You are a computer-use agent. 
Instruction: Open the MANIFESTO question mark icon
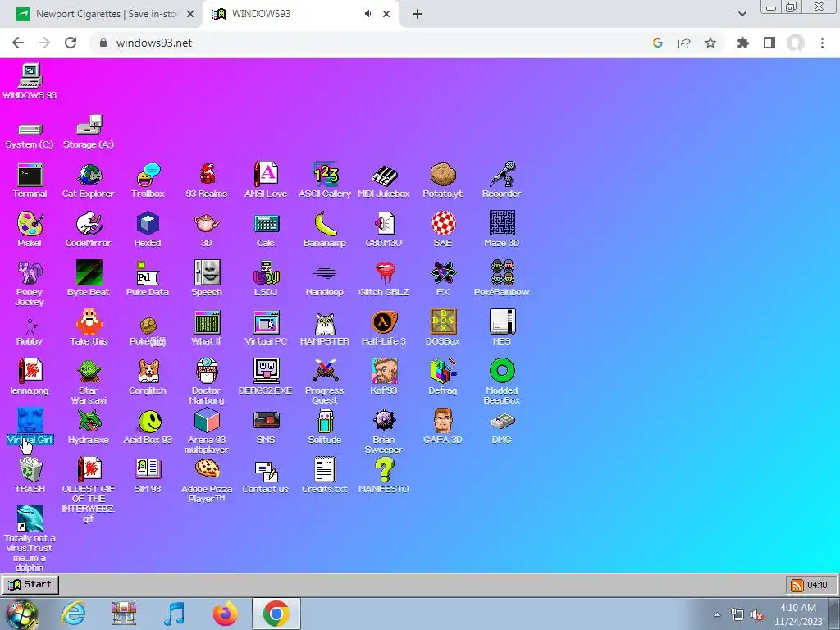tap(384, 477)
